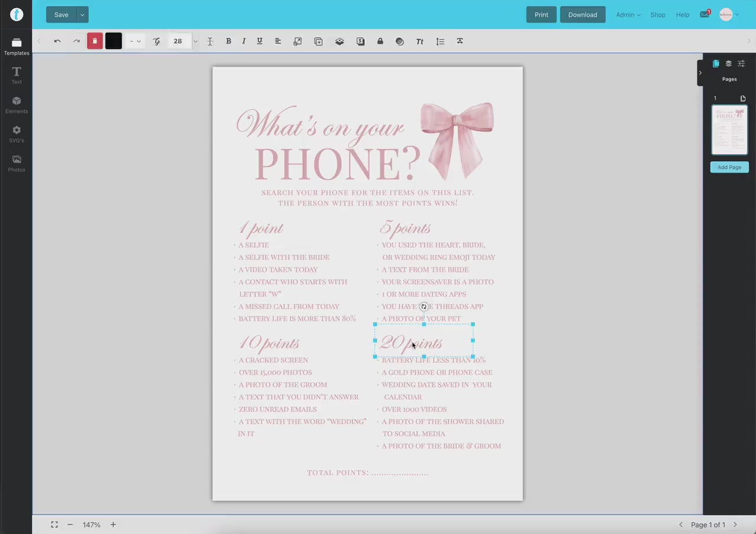Screen dimensions: 756x534
Task: Toggle underline formatting
Action: coord(259,41)
